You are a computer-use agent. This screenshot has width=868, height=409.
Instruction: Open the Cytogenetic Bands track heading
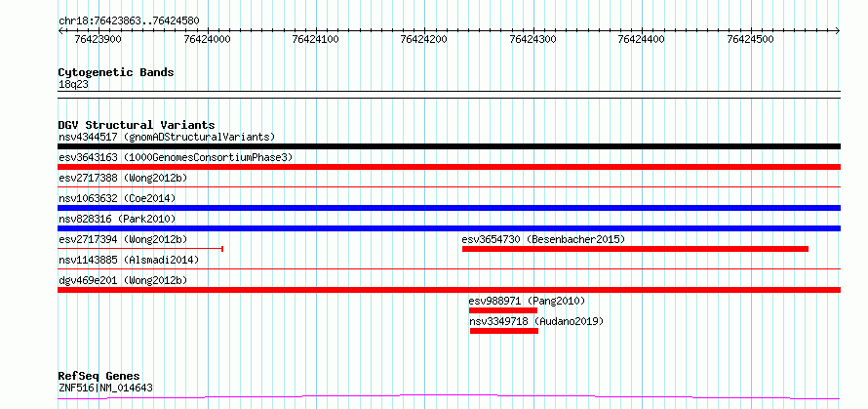[116, 72]
